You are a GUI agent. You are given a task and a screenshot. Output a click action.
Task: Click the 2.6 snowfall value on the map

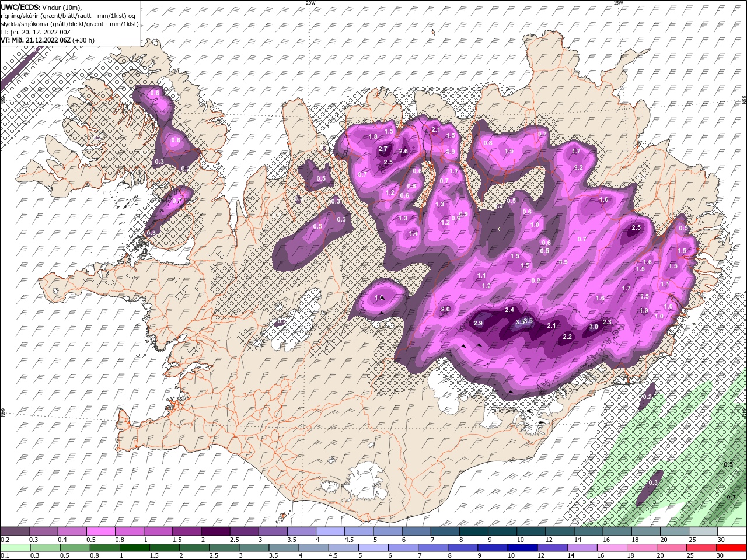(x=403, y=152)
